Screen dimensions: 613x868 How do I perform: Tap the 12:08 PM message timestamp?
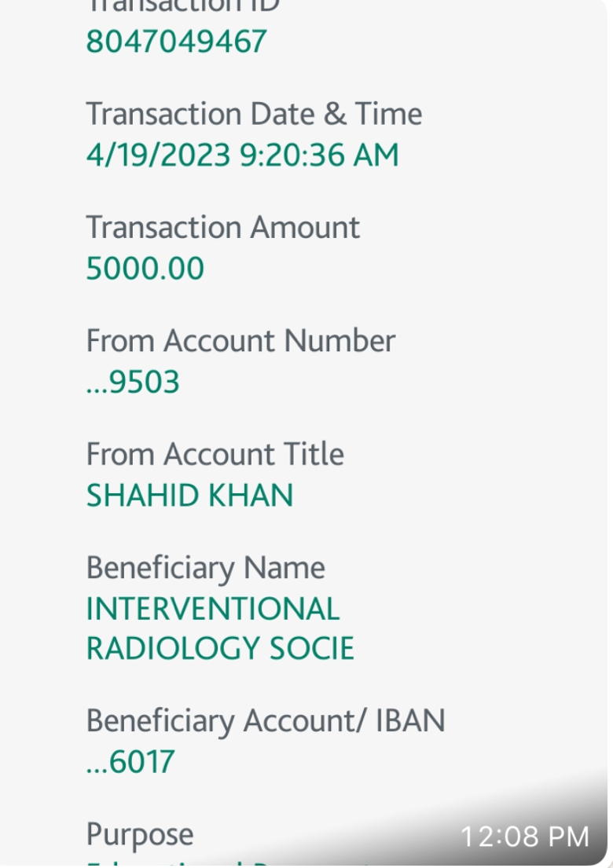click(524, 837)
